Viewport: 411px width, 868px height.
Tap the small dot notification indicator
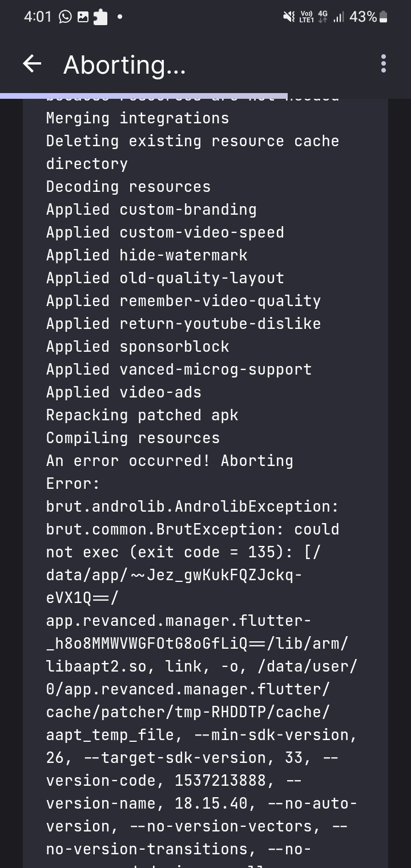coord(119,17)
